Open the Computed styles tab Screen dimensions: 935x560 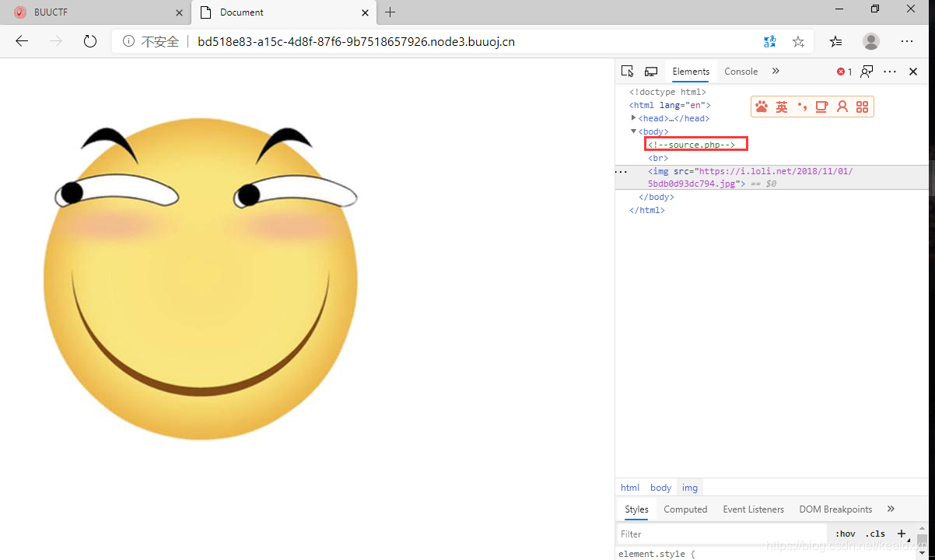tap(685, 509)
